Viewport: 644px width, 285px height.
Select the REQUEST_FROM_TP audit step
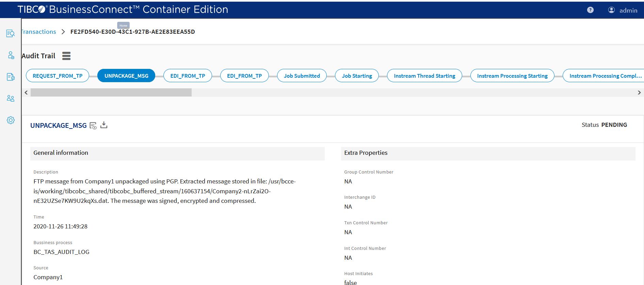coord(58,76)
